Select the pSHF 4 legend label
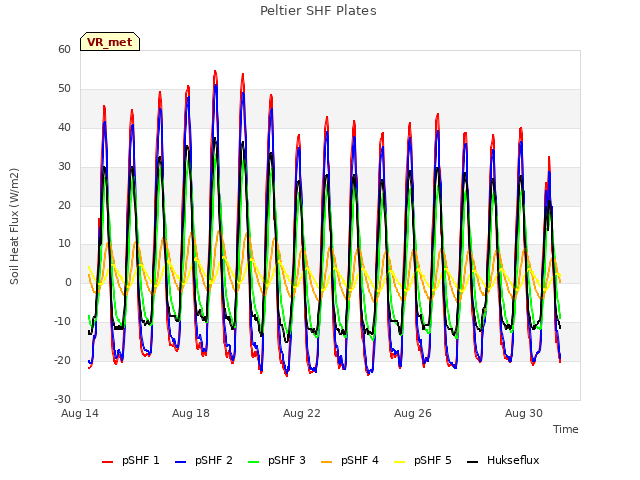Viewport: 640px width, 480px height. 360,460
